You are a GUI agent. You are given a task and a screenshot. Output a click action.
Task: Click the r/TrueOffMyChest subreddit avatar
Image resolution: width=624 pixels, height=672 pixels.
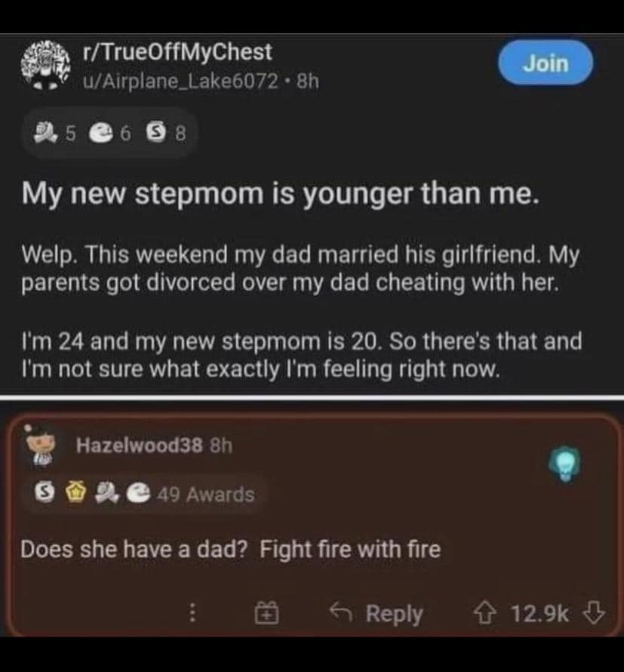(47, 63)
